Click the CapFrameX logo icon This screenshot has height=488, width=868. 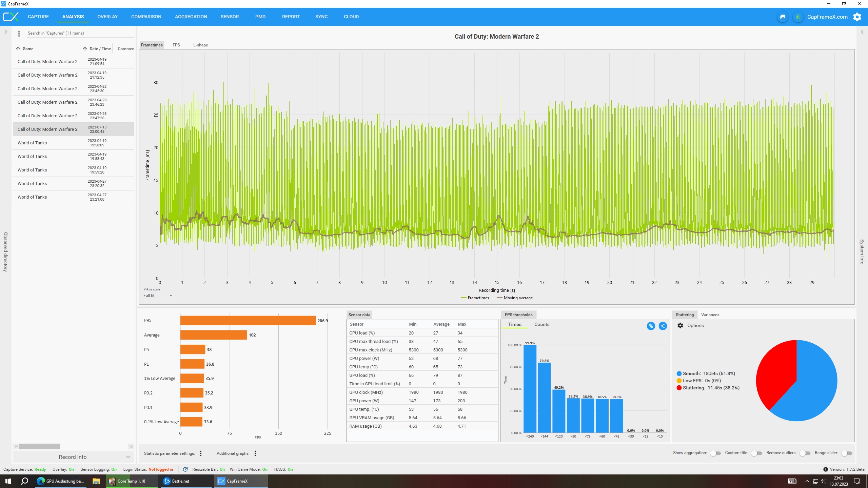coord(11,17)
